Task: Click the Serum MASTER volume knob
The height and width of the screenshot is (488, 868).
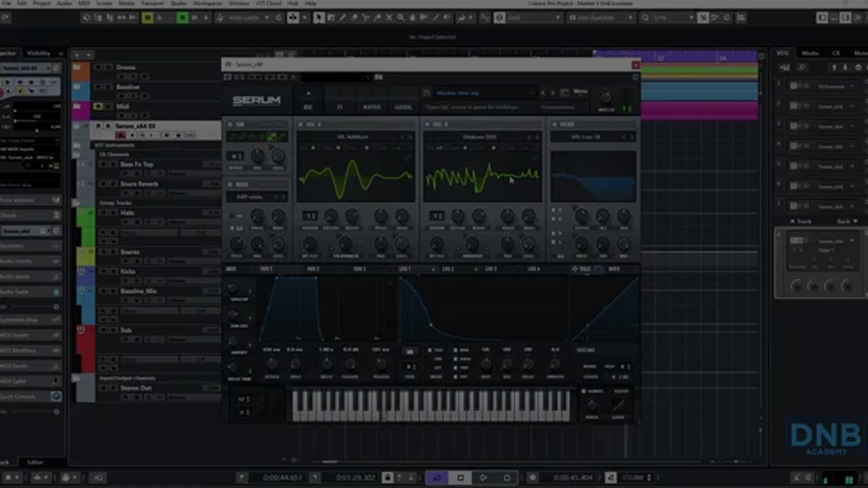Action: point(606,98)
